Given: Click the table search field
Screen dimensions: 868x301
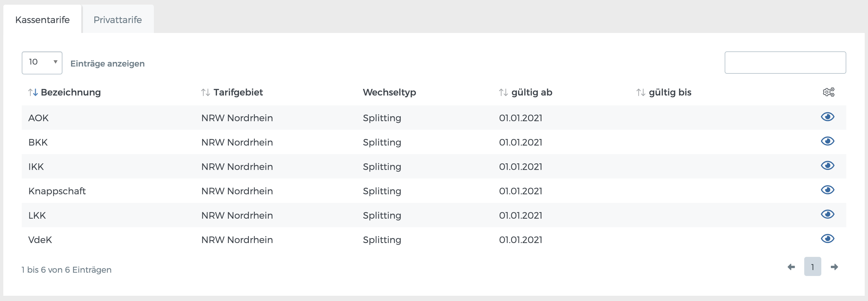Looking at the screenshot, I should [785, 63].
